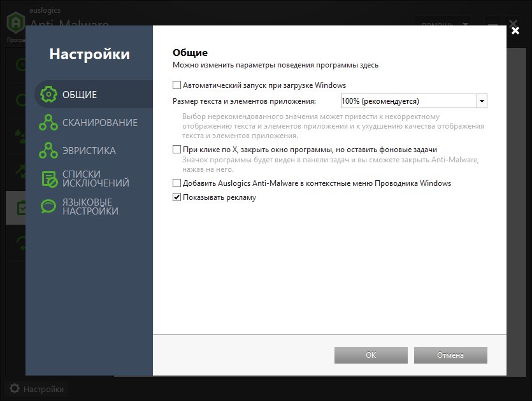Click the speech bubble icon for ЯЗЫКОВЫЕ НАСТРОЙКИ
532x401 pixels.
pos(48,206)
